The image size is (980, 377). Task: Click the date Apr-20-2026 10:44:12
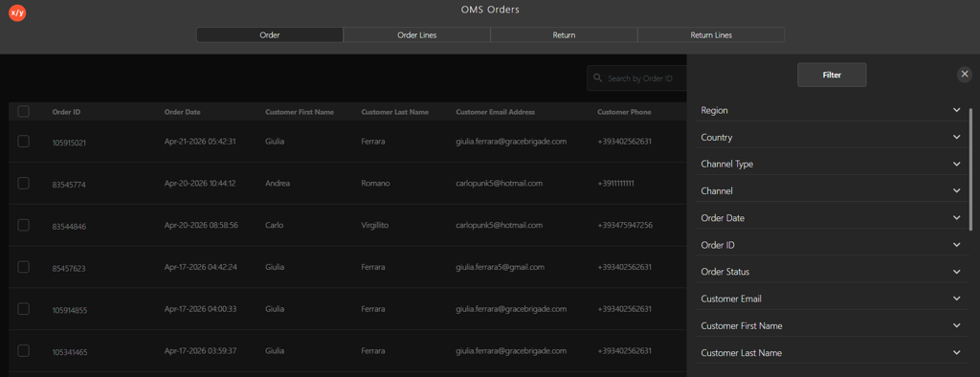click(x=200, y=183)
